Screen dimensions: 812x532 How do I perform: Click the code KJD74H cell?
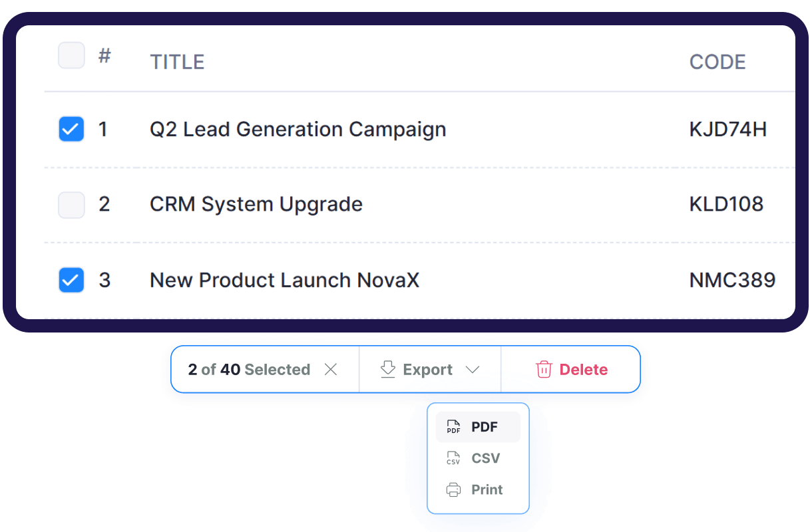coord(728,129)
